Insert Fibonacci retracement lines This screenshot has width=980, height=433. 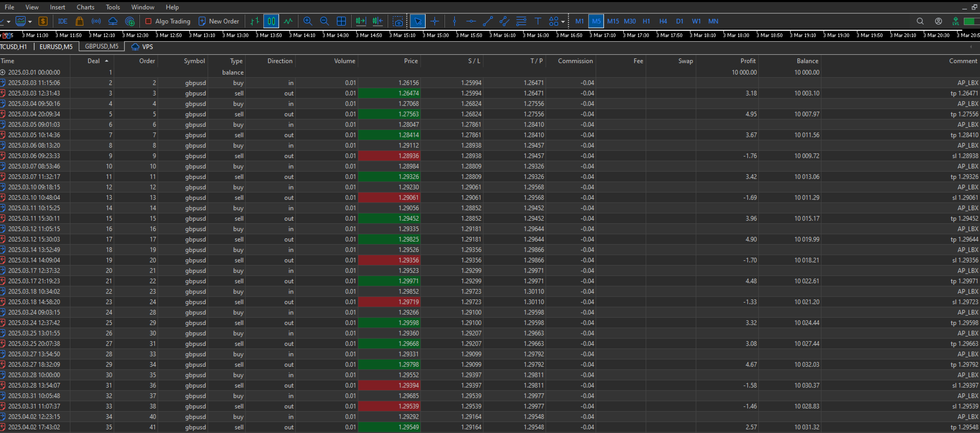tap(521, 21)
